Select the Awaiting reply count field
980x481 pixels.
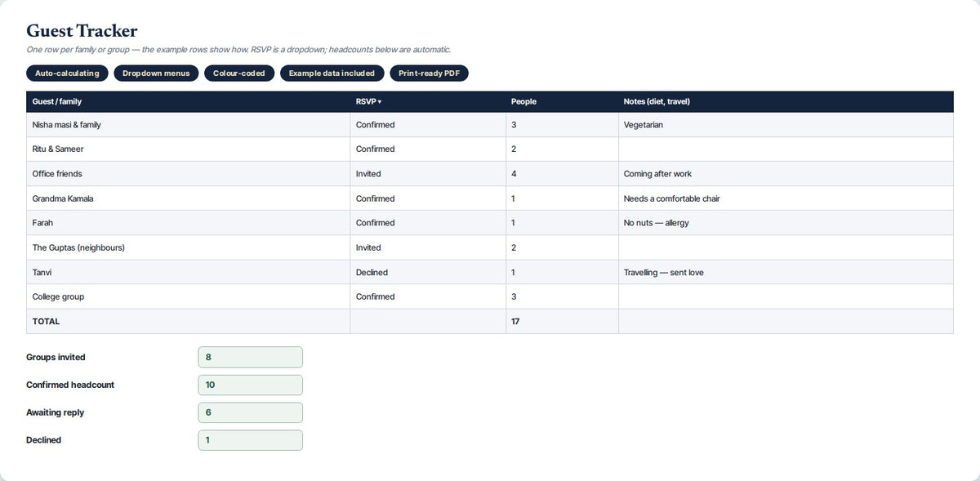[250, 412]
